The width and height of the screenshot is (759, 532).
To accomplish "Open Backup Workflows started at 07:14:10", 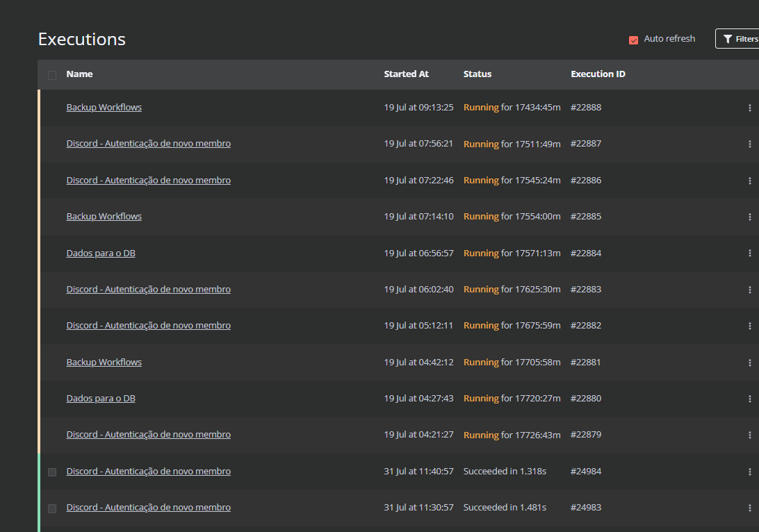I will click(x=104, y=216).
